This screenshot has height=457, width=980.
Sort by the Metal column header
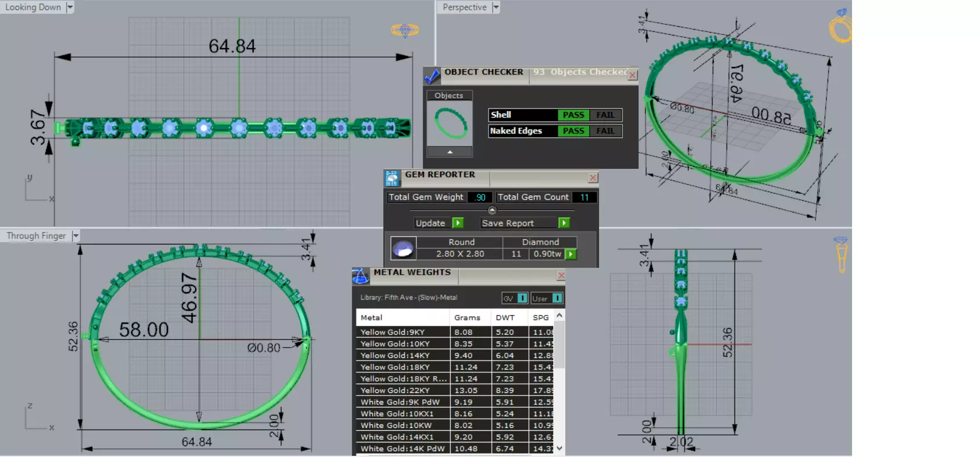pyautogui.click(x=402, y=317)
